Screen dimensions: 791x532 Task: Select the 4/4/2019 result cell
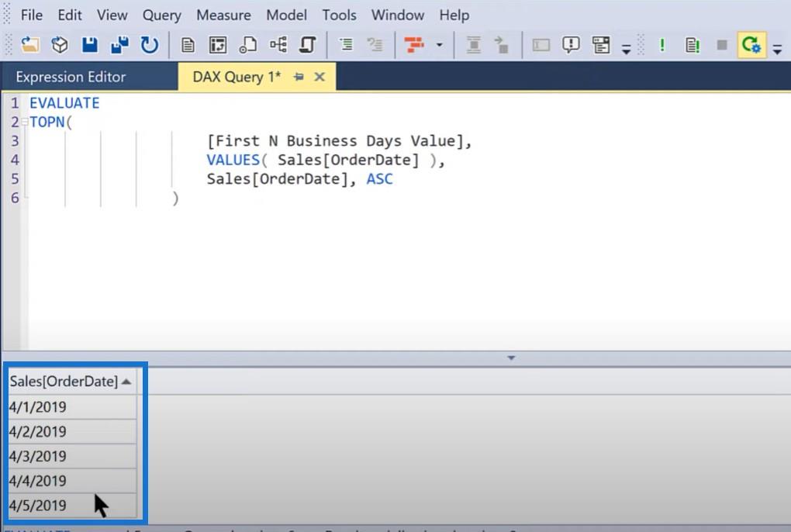click(71, 481)
